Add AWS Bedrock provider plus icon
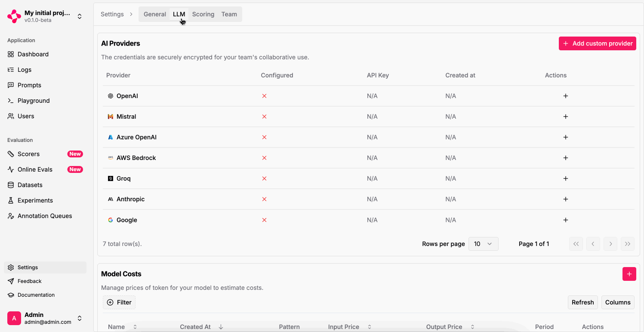The width and height of the screenshot is (644, 332). coord(566,158)
